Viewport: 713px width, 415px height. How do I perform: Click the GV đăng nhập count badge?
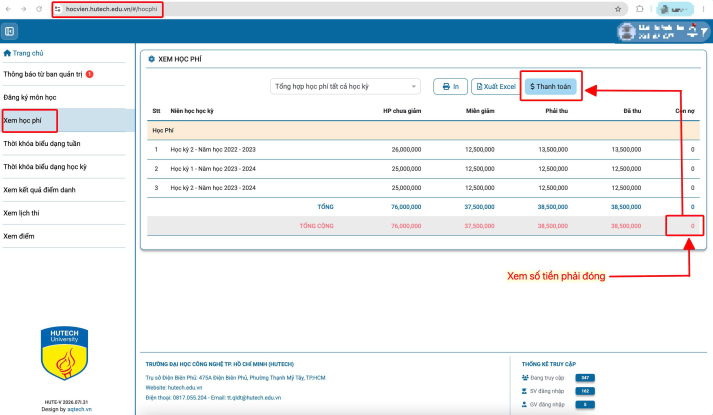(585, 405)
